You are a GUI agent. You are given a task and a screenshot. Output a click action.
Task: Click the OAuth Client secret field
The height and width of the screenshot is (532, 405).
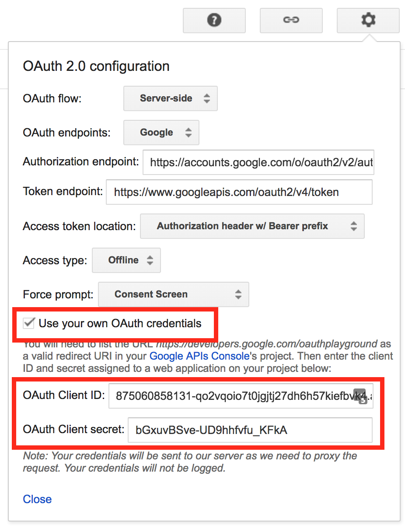click(x=251, y=430)
